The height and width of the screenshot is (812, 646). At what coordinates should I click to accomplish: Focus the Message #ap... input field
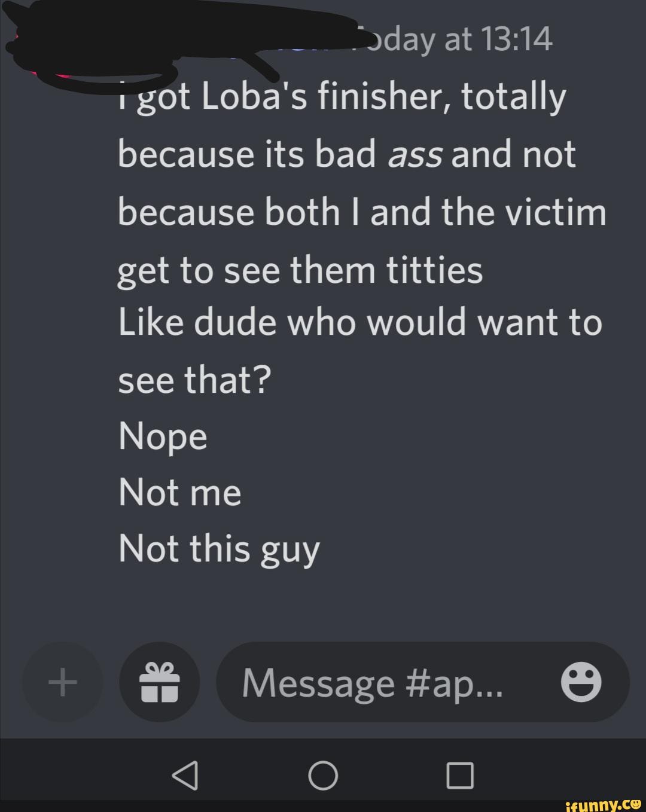tap(423, 682)
